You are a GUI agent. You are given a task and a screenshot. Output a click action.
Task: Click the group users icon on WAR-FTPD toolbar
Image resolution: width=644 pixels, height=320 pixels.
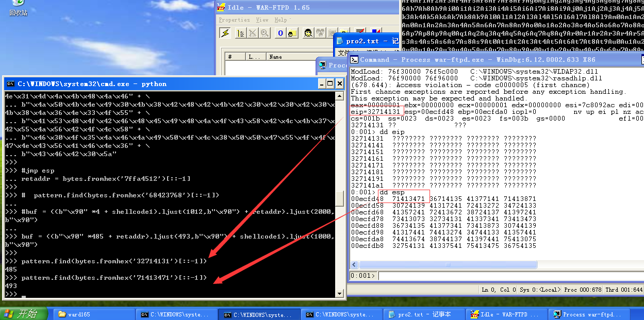tap(319, 33)
